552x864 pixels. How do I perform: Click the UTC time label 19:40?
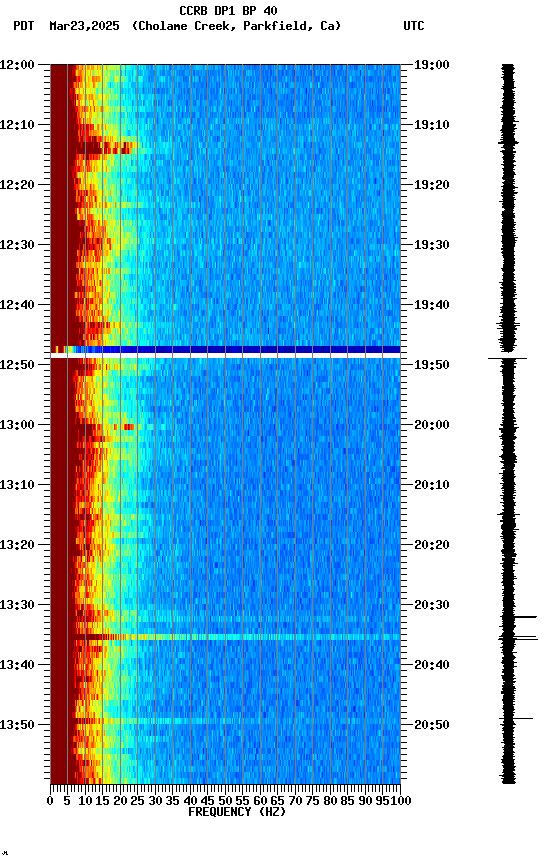[x=432, y=305]
